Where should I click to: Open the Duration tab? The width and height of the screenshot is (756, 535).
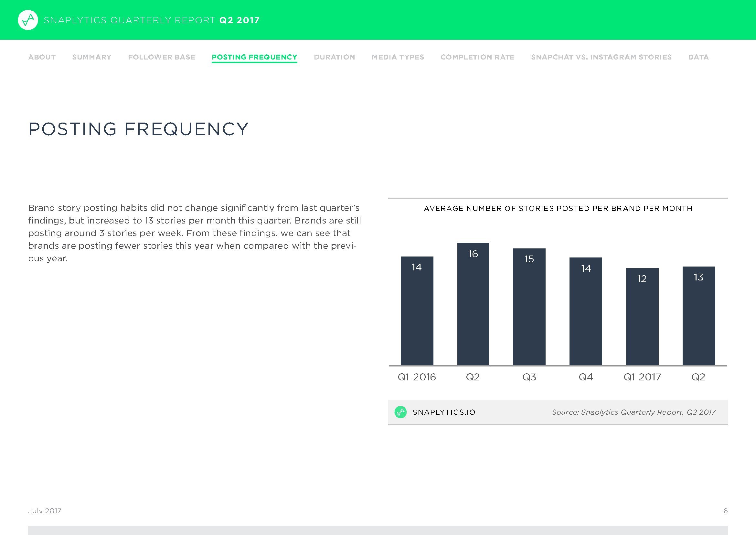[x=334, y=57]
